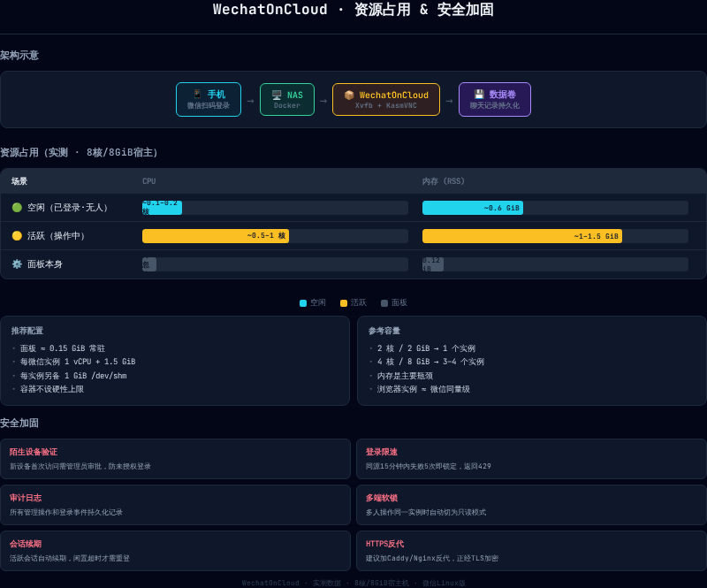Open the 多端软锁 security card
Screen dimensions: 707x588
coord(532,505)
